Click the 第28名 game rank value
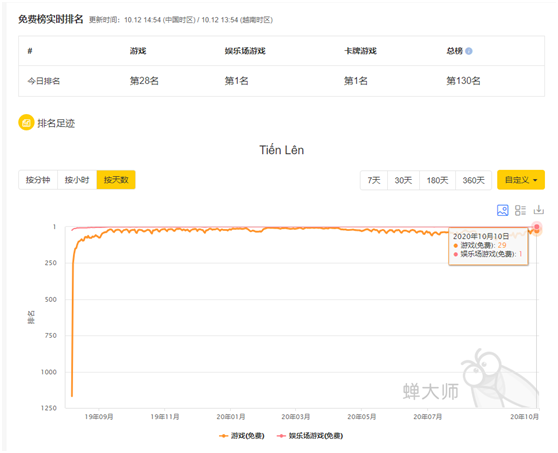This screenshot has height=453, width=558. click(144, 81)
